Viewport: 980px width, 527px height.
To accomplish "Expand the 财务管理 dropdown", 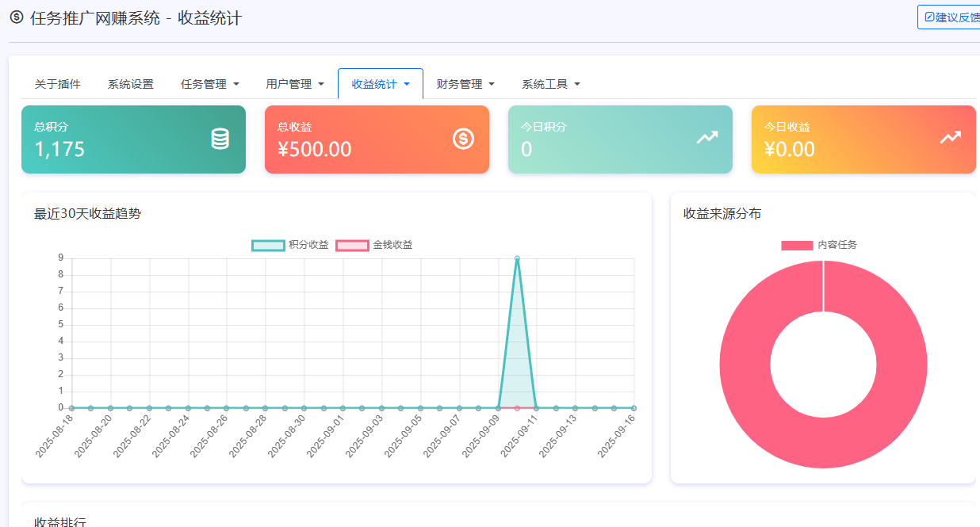I will [465, 82].
